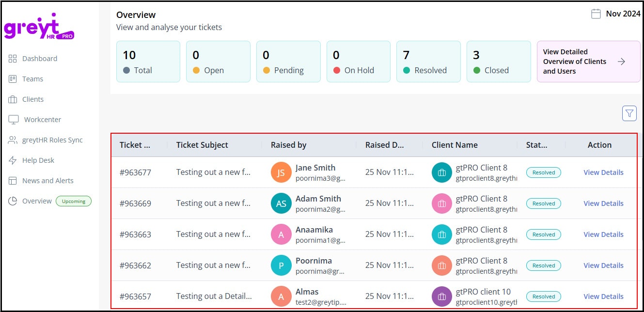Open greytHR Roles Sync menu item
The height and width of the screenshot is (312, 644).
(52, 140)
